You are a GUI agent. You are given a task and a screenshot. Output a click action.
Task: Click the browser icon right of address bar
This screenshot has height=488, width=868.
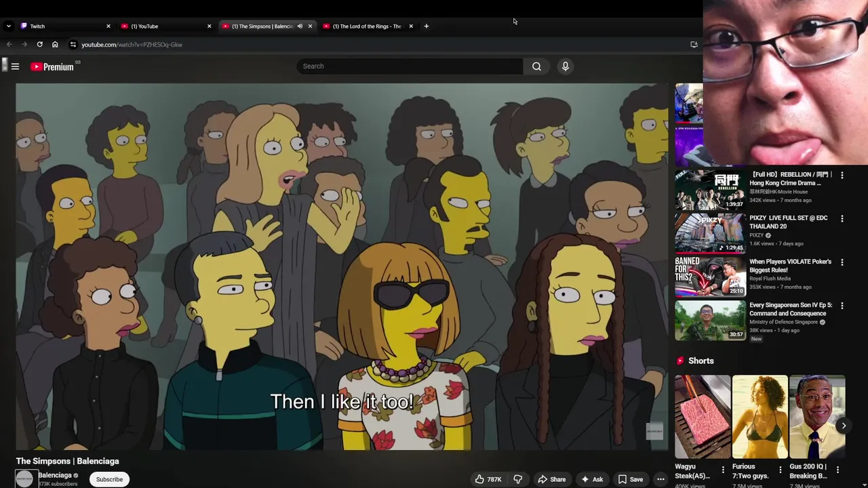694,44
